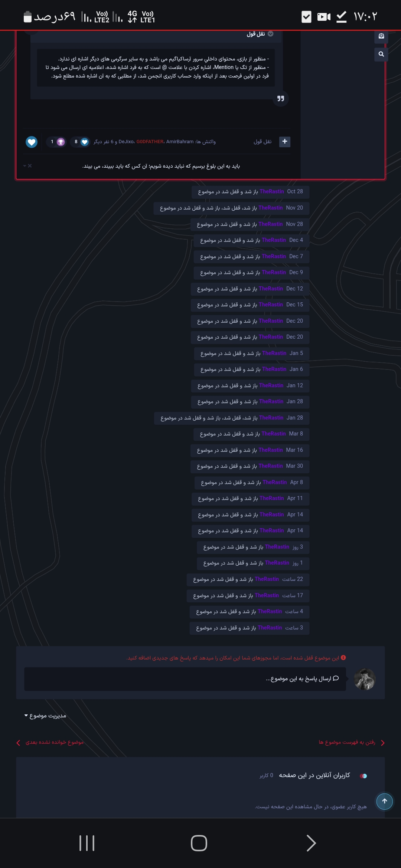Click the quotation mark icon below quote
401x868 pixels.
tap(281, 99)
